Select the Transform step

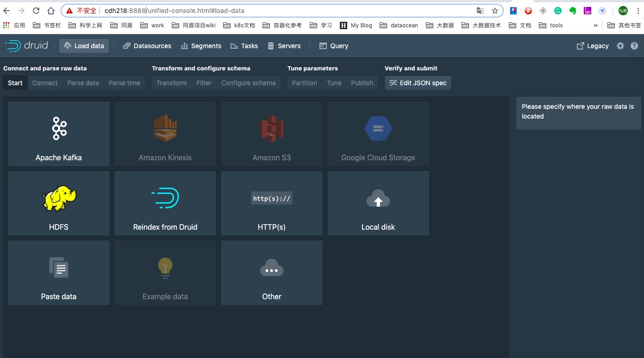point(172,83)
